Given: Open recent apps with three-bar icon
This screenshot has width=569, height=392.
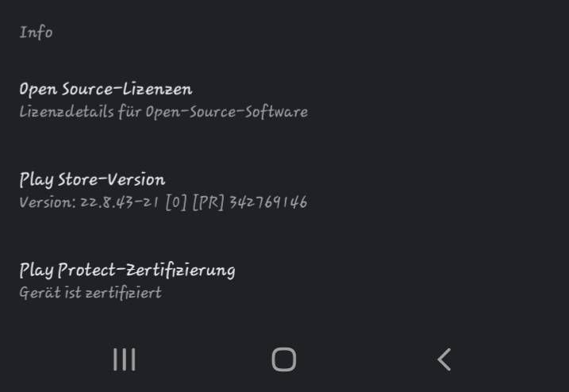Looking at the screenshot, I should (124, 359).
